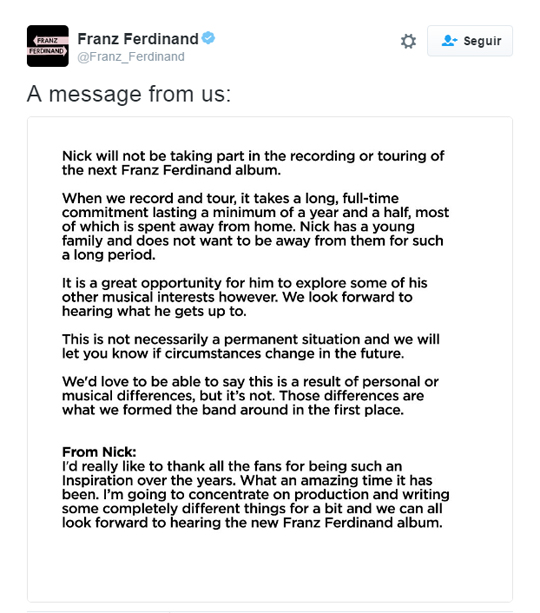Open the Franz Ferdinand display name link

click(x=138, y=39)
